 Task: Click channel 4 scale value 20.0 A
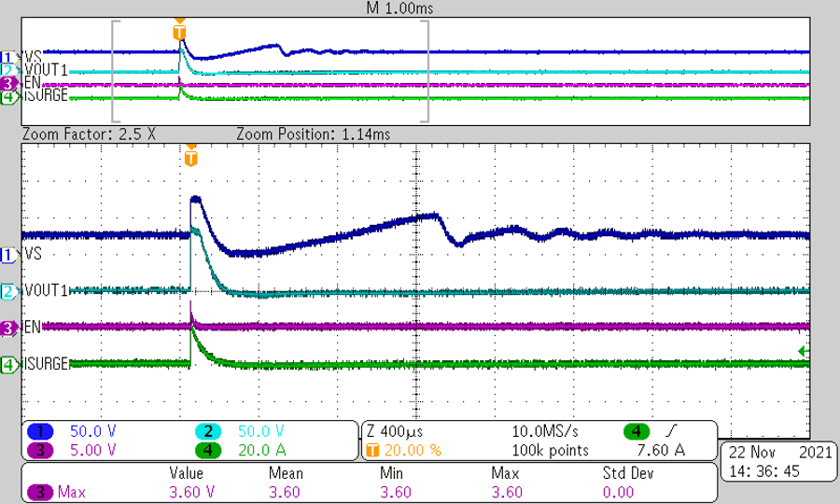(261, 450)
